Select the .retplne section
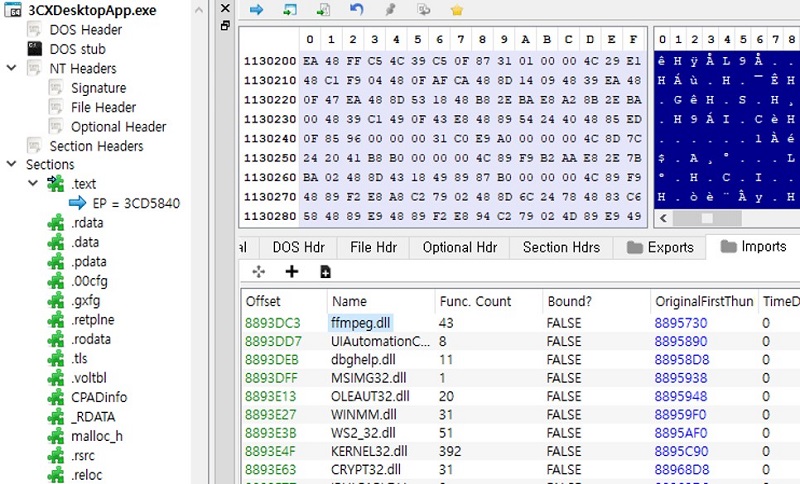The height and width of the screenshot is (484, 800). [92, 319]
